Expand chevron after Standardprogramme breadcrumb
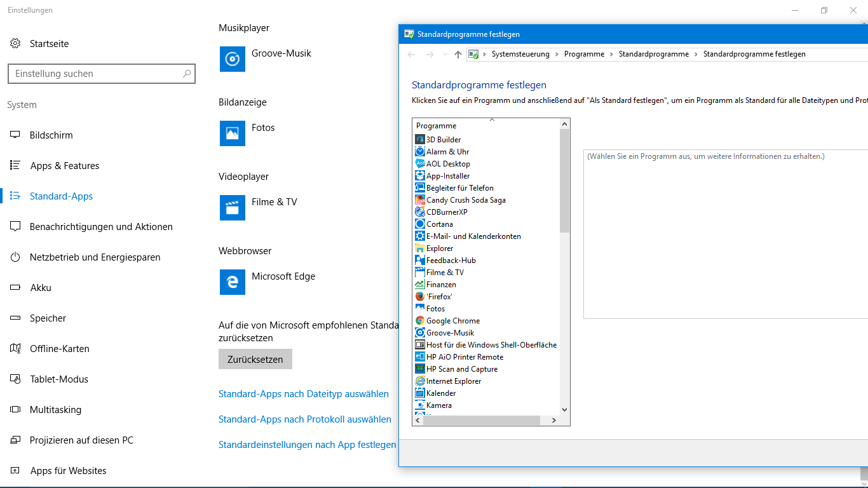The width and height of the screenshot is (868, 488). click(x=696, y=54)
